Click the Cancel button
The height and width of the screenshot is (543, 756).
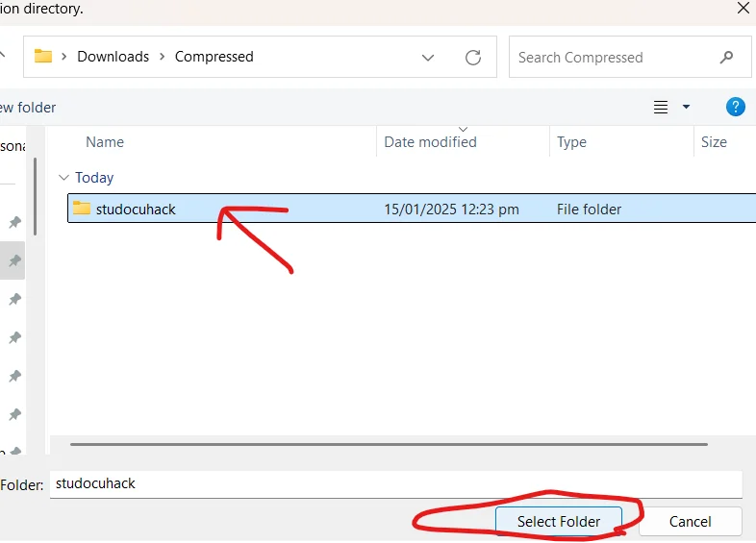pos(690,521)
